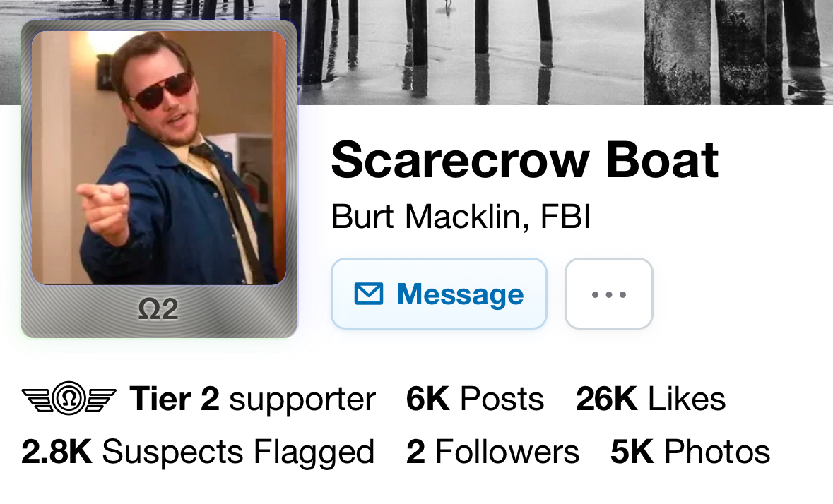
Task: Click the Burt Macklin, FBI user title
Action: tap(461, 217)
